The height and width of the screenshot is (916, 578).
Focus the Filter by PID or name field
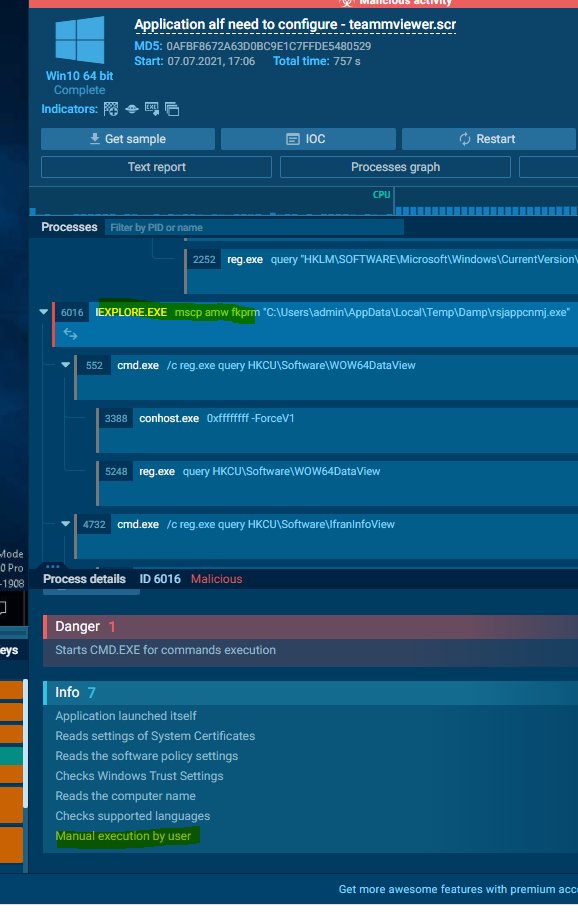[x=254, y=227]
